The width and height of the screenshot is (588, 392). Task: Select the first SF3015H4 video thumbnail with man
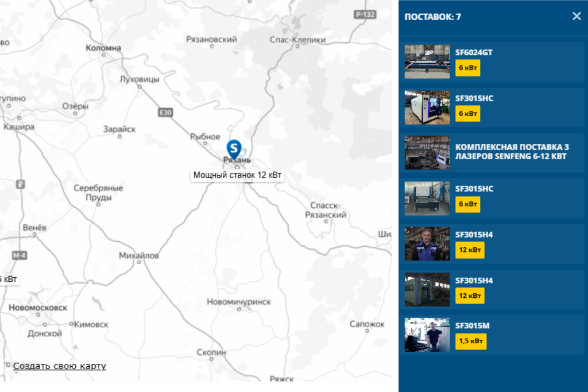pyautogui.click(x=427, y=243)
